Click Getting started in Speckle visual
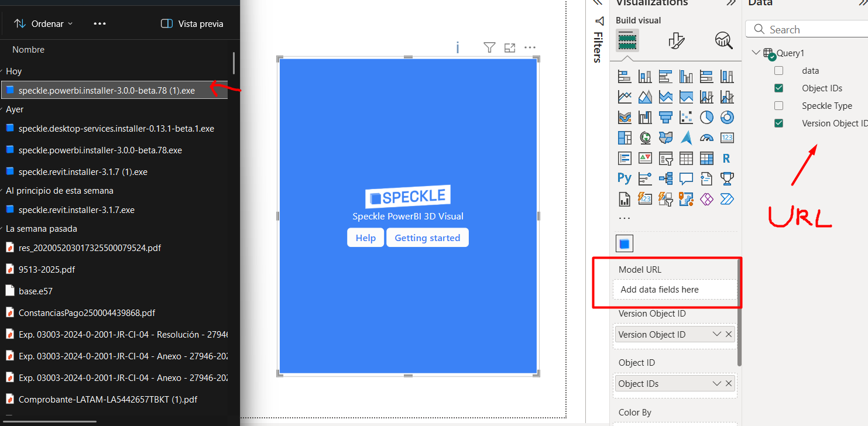 [x=427, y=238]
